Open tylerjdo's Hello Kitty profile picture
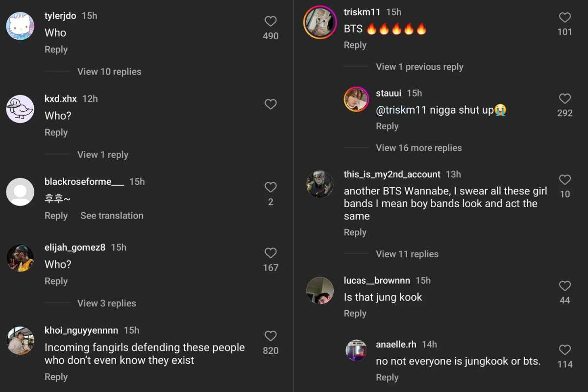Image resolution: width=588 pixels, height=392 pixels. click(20, 26)
